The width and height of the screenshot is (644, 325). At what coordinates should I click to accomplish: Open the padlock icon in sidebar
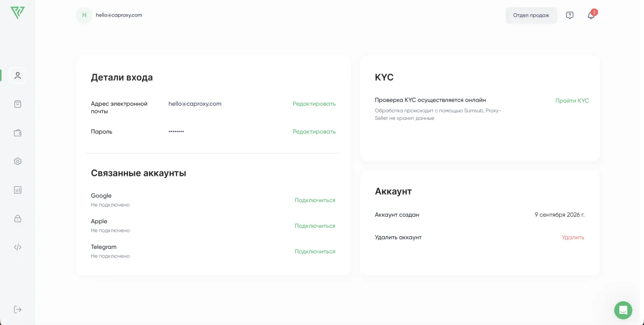18,219
